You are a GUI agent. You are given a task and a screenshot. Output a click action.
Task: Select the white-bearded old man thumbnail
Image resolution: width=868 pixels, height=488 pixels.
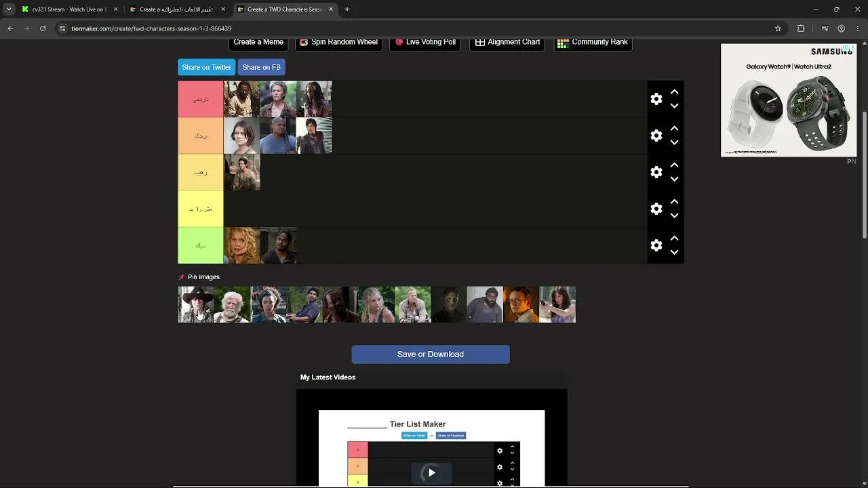[x=232, y=304]
